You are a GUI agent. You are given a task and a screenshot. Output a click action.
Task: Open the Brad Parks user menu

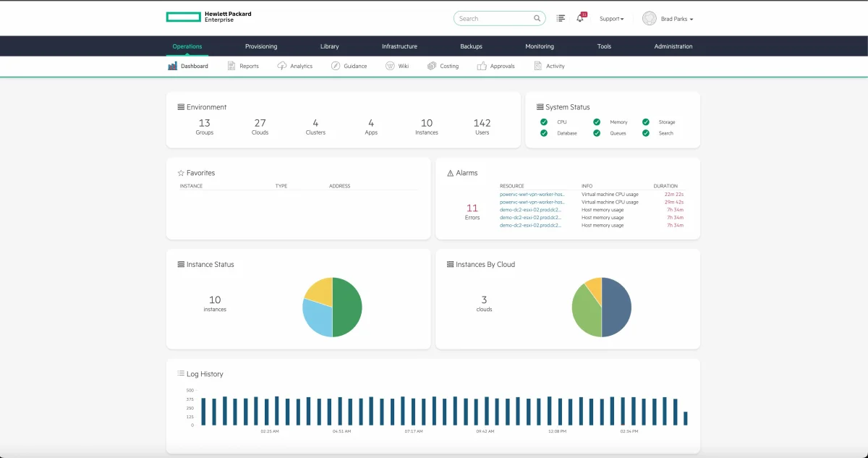click(x=668, y=19)
